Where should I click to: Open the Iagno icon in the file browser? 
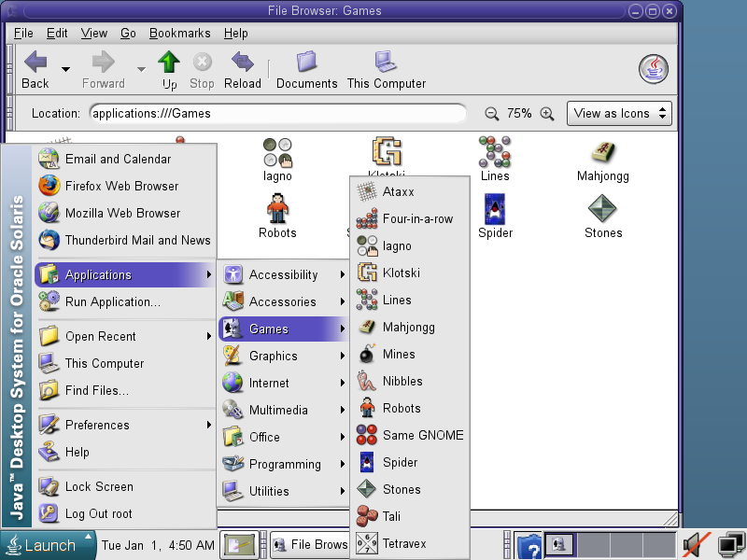click(x=277, y=153)
